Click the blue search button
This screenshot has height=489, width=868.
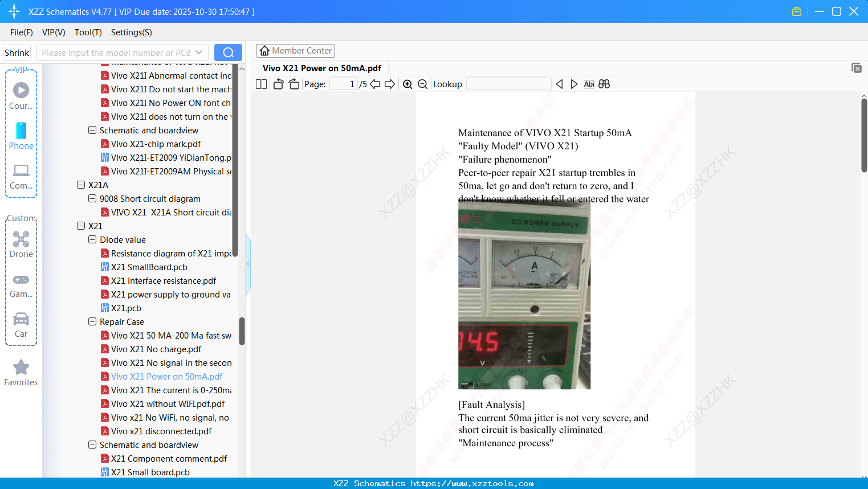tap(228, 52)
